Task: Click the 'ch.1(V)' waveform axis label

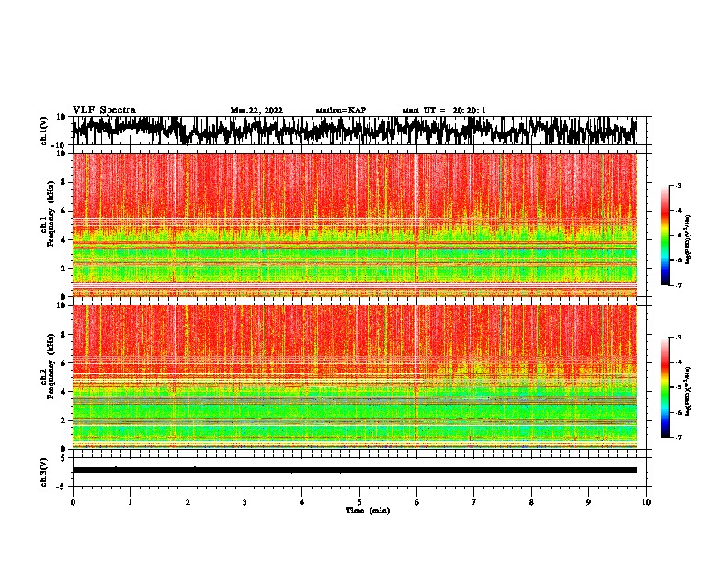Action: click(44, 131)
